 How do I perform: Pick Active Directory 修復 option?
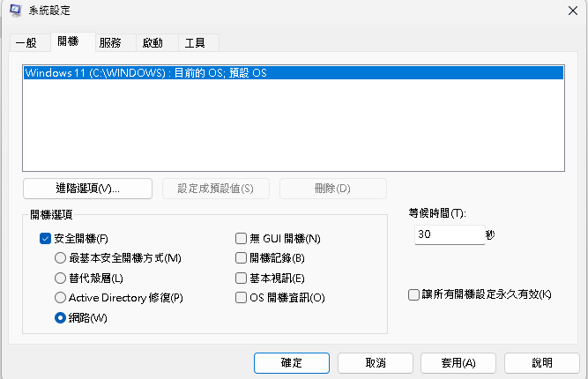60,299
